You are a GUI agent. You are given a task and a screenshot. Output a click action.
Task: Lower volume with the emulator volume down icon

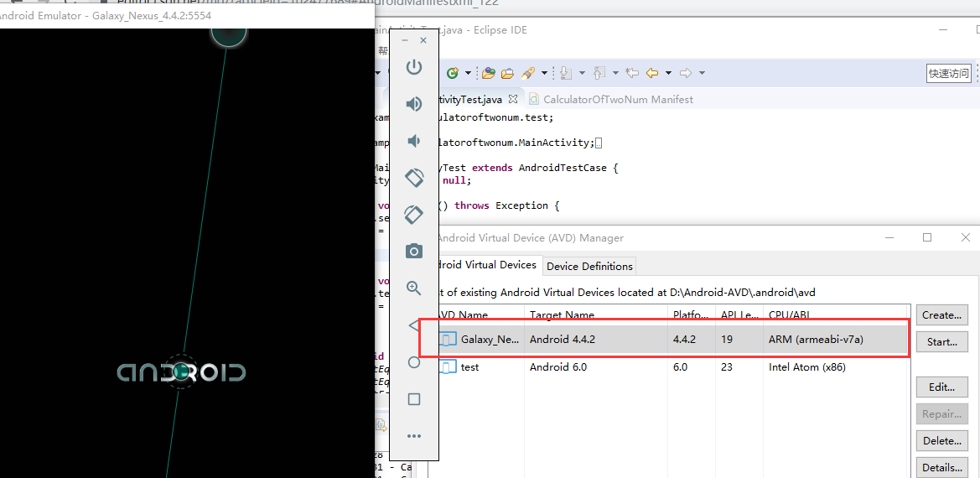point(414,141)
